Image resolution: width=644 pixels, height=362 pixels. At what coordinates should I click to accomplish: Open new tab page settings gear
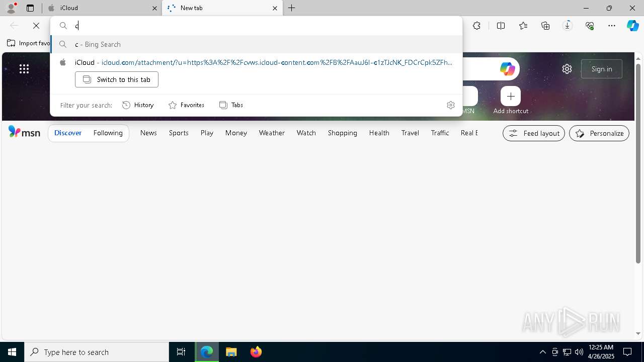(567, 69)
